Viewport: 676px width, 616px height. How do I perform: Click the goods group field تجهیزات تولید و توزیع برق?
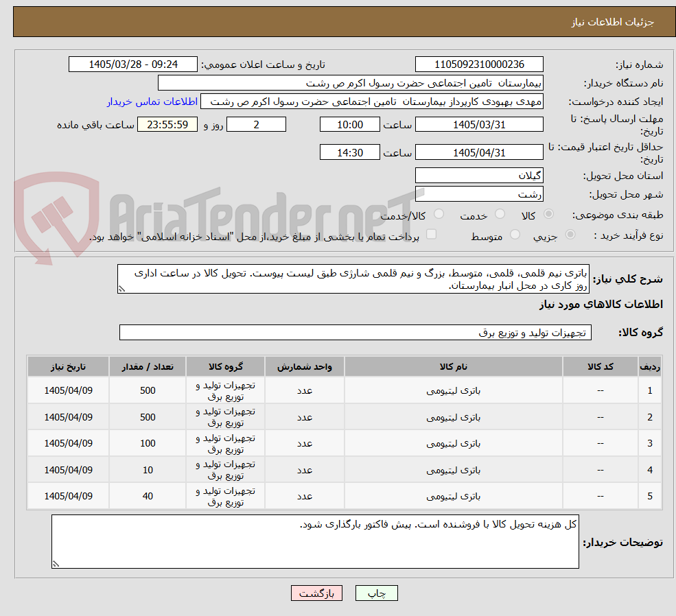[356, 333]
